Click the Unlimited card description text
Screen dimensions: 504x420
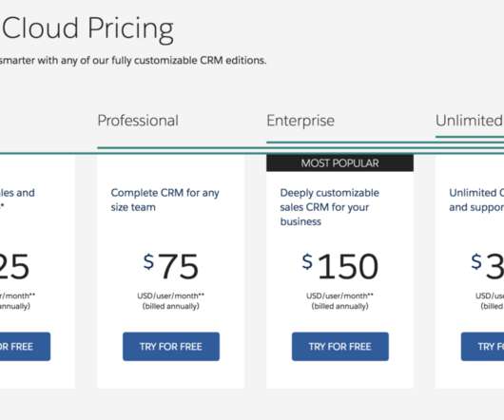pyautogui.click(x=476, y=200)
